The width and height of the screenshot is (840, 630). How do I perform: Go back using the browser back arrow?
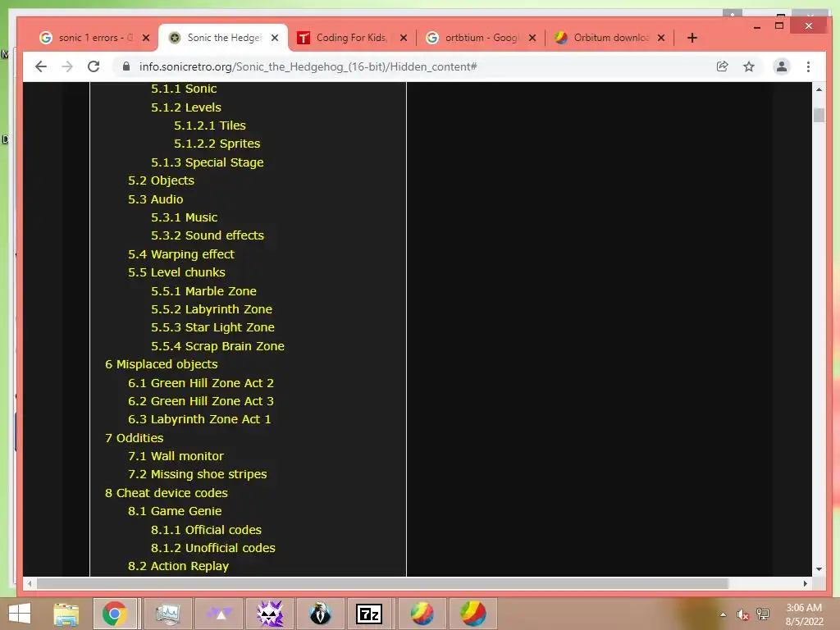[x=41, y=66]
